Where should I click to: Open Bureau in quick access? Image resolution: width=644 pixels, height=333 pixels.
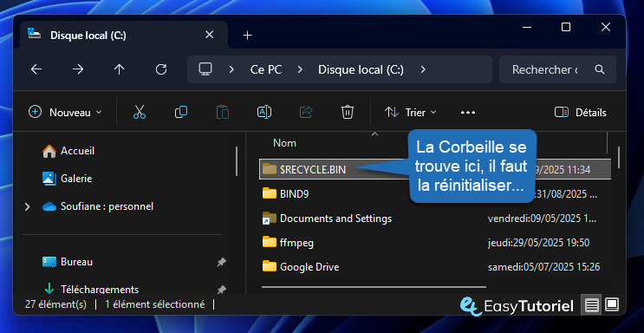click(68, 262)
